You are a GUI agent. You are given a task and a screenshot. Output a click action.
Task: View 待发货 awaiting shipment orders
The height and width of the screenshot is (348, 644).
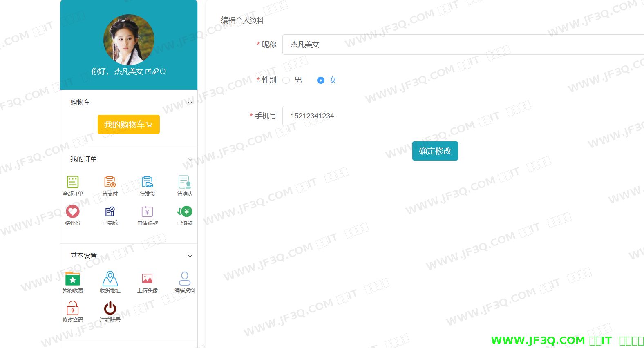pos(147,182)
